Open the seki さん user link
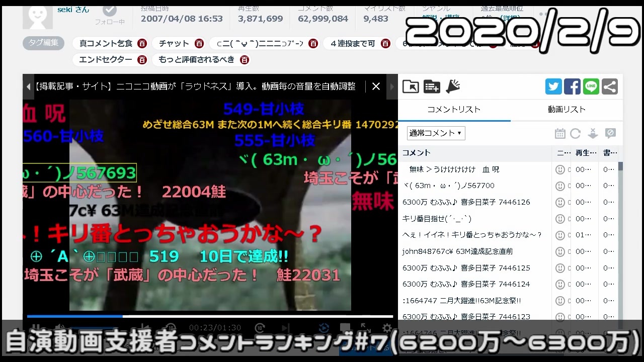Image resolution: width=644 pixels, height=362 pixels. pos(73,10)
